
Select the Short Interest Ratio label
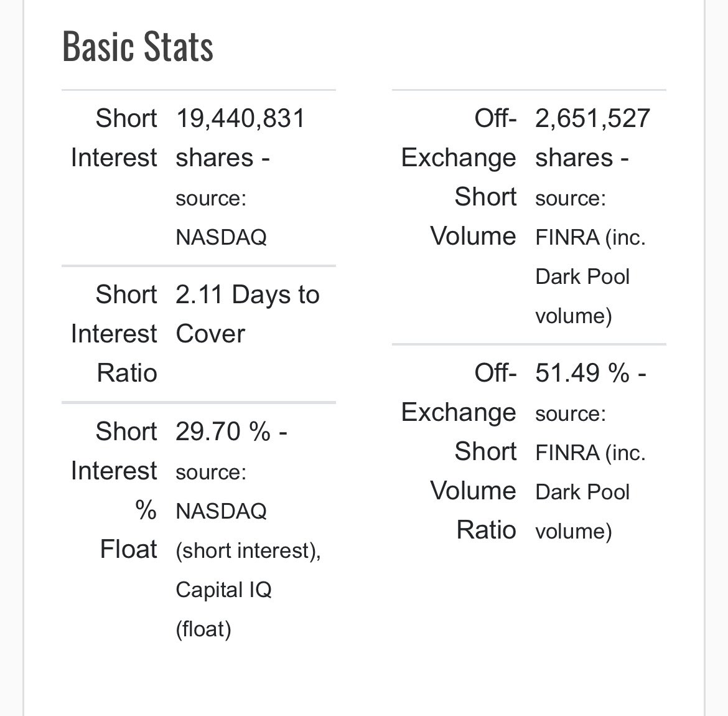(x=114, y=334)
